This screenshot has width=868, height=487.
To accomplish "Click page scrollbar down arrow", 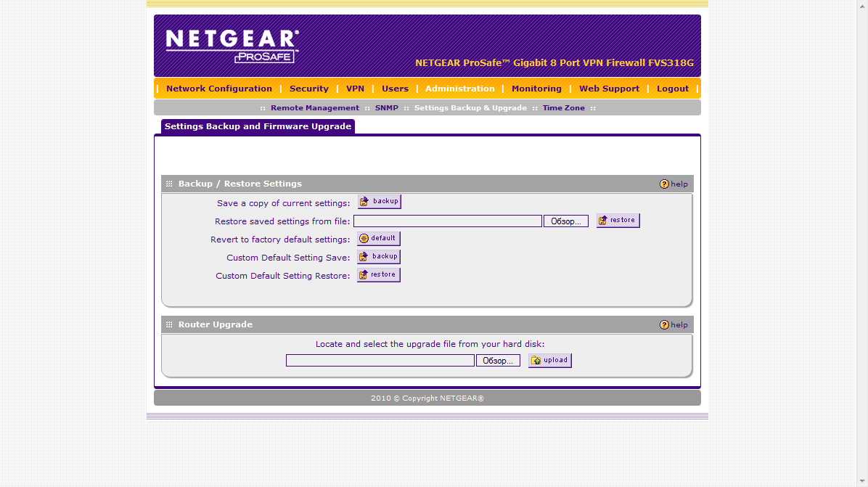I will coord(862,482).
